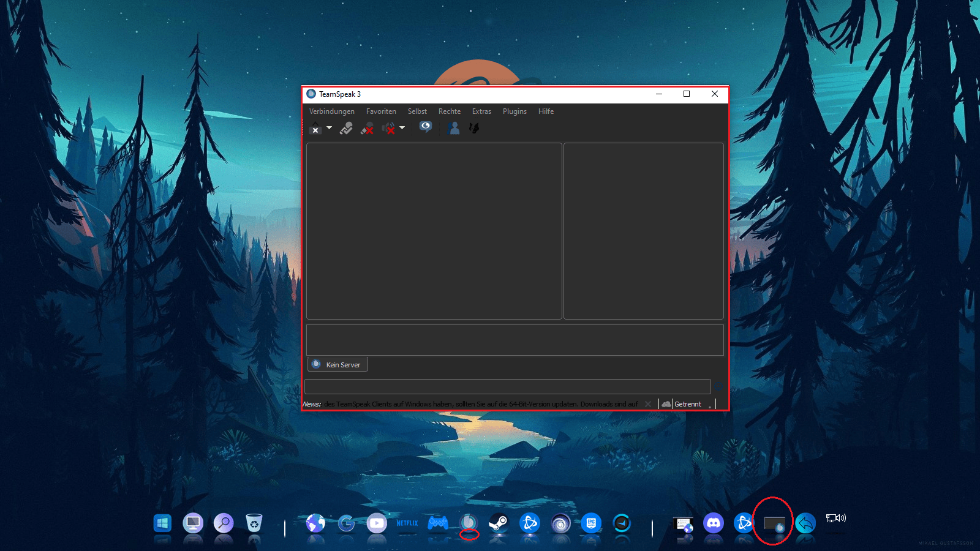The height and width of the screenshot is (551, 980).
Task: Expand the Plugins menu
Action: click(x=514, y=111)
